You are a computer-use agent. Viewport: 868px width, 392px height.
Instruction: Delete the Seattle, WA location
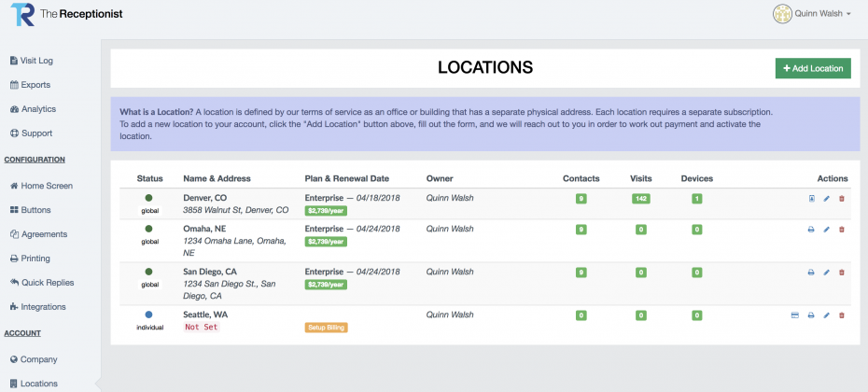tap(842, 315)
